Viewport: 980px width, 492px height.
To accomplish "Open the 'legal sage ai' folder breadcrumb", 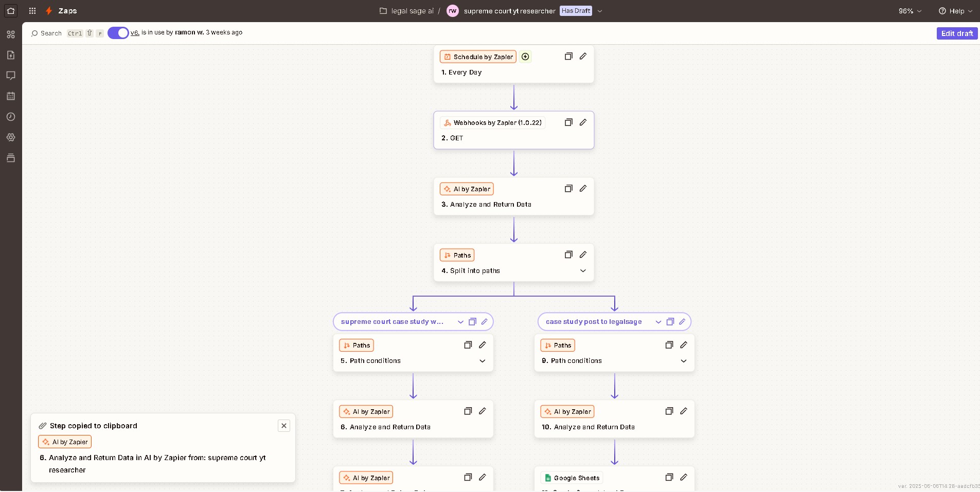I will (x=412, y=11).
